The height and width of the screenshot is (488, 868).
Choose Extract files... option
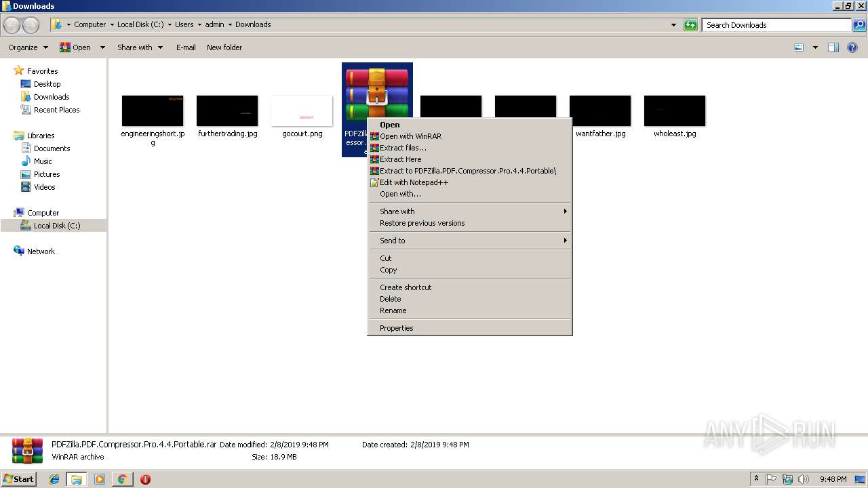point(470,148)
